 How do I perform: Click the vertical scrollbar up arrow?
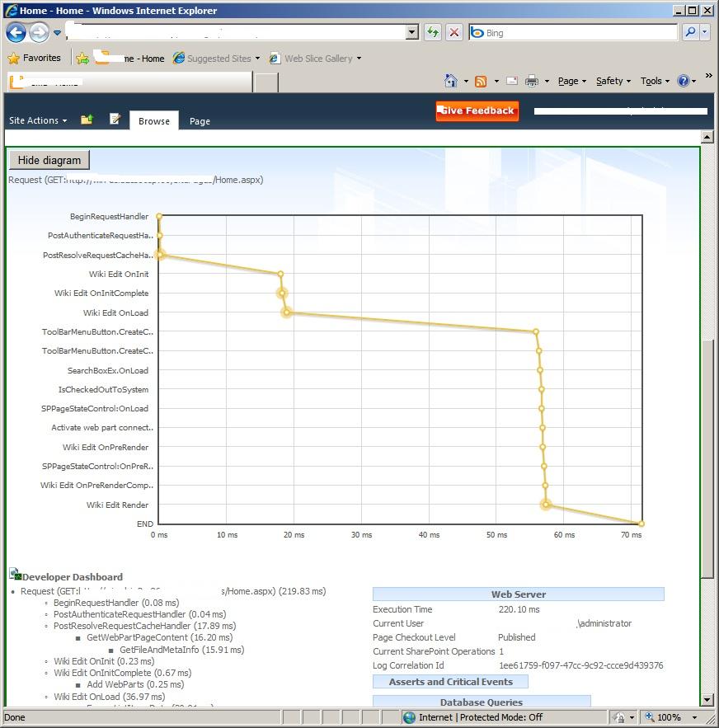click(707, 137)
